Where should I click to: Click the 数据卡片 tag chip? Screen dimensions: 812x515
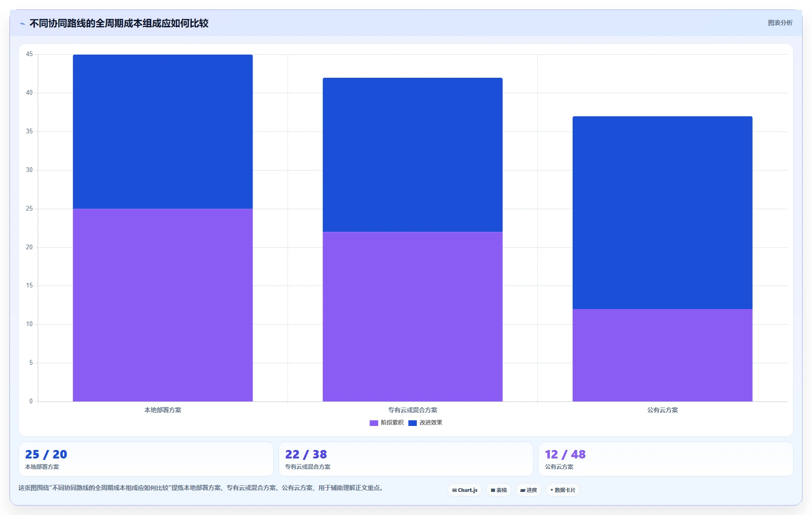click(x=563, y=490)
